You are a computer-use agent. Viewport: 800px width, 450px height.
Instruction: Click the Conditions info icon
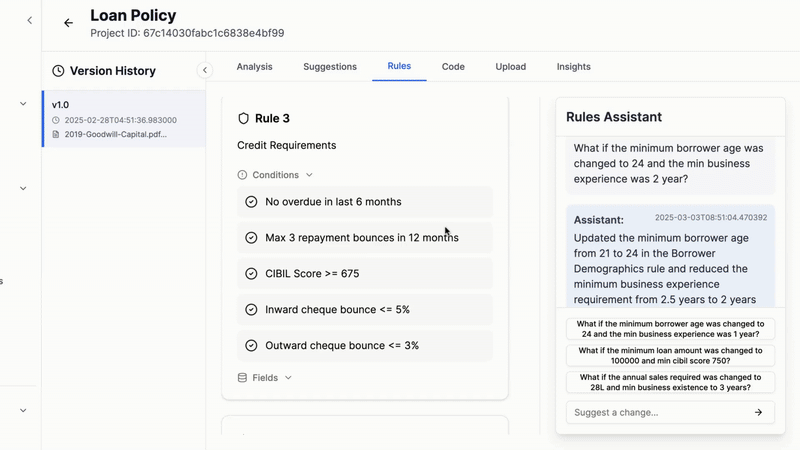(x=242, y=175)
